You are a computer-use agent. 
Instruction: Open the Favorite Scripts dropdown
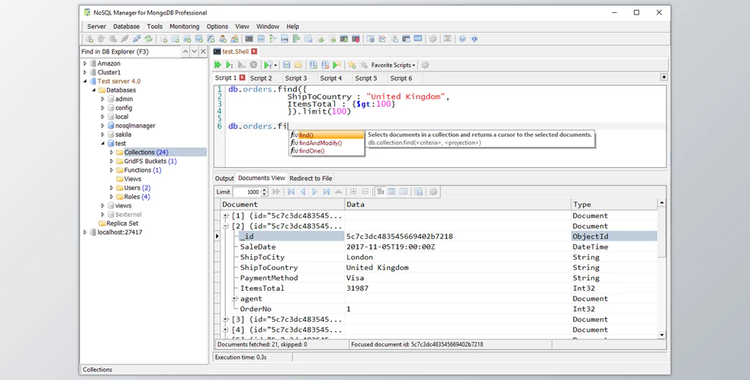[x=393, y=65]
